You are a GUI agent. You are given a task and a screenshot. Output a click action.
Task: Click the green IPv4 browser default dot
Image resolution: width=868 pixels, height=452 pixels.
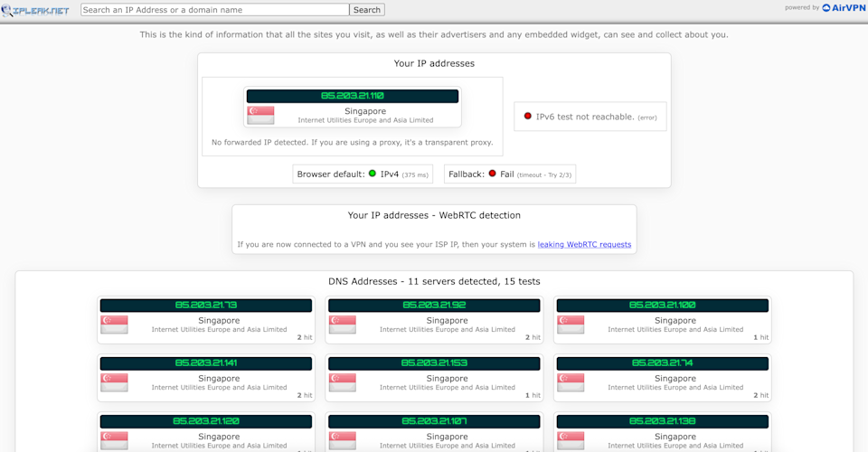pyautogui.click(x=373, y=174)
